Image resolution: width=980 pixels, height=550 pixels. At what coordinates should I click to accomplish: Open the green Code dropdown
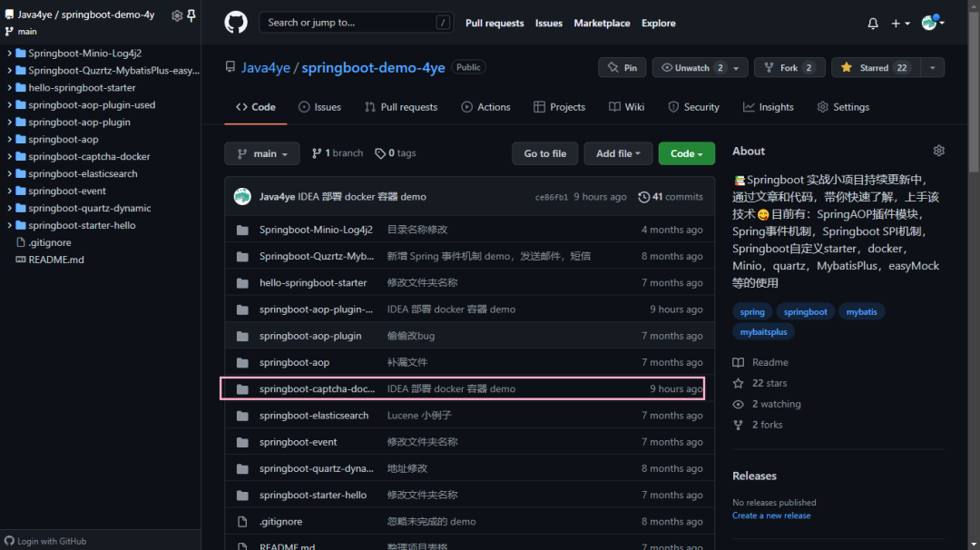click(x=686, y=153)
